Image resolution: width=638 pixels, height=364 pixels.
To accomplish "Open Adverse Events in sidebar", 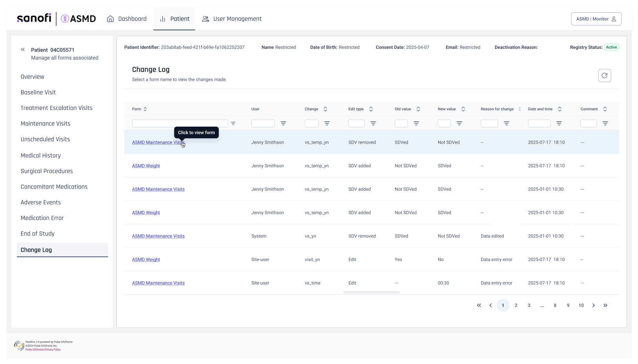I will pos(41,202).
